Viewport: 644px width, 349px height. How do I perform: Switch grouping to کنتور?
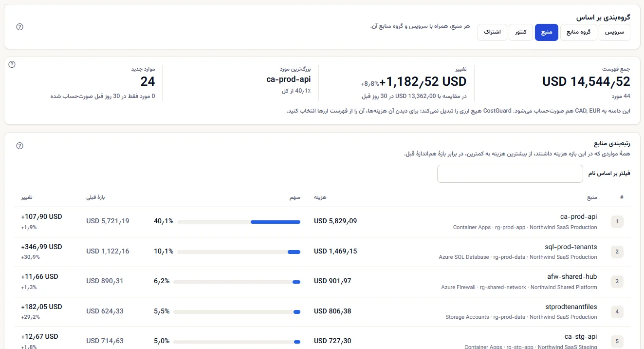click(x=521, y=32)
